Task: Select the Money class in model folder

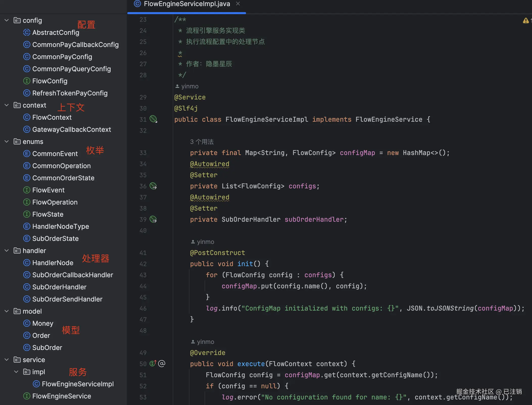Action: click(x=43, y=323)
